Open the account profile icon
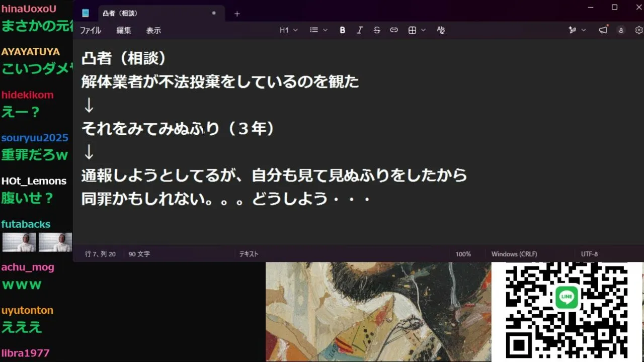This screenshot has width=644, height=362. pyautogui.click(x=621, y=30)
